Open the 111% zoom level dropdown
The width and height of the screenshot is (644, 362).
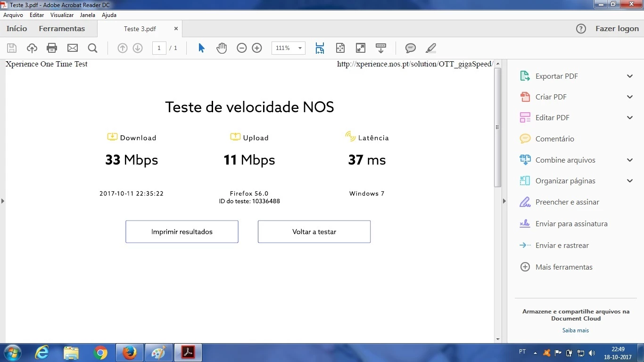pyautogui.click(x=300, y=48)
